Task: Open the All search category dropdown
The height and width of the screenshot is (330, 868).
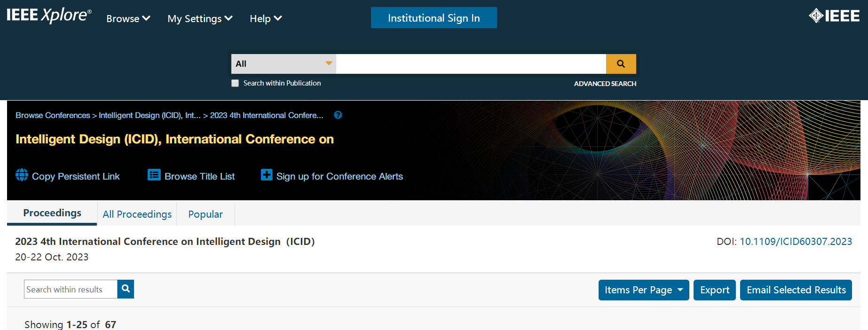Action: [x=284, y=64]
